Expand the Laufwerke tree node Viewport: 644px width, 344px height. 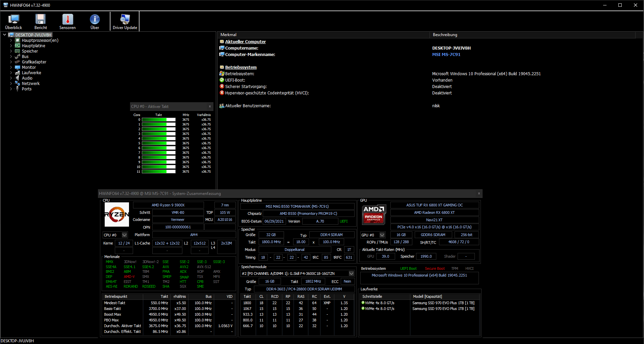click(11, 73)
